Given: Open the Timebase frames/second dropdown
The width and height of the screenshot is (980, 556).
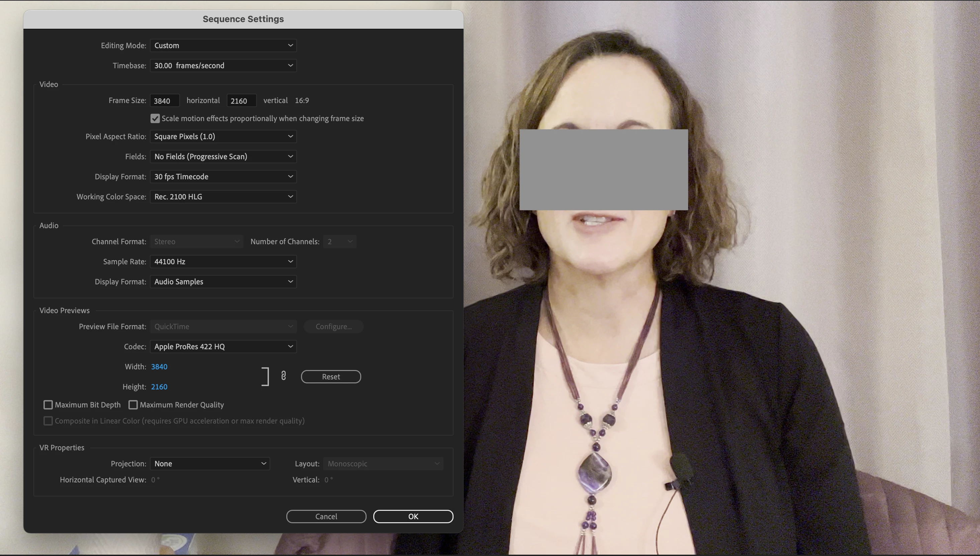Looking at the screenshot, I should pos(223,66).
